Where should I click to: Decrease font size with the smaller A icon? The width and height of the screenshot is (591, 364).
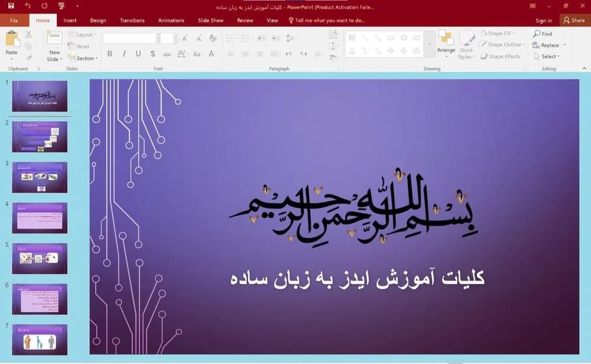coord(199,38)
